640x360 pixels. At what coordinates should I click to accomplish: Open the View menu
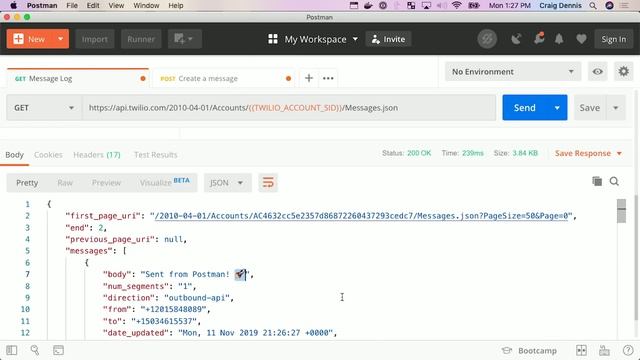(x=116, y=5)
